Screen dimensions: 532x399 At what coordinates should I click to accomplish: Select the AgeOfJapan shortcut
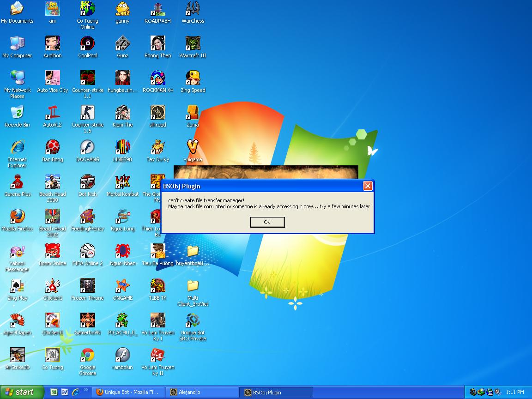click(x=17, y=324)
